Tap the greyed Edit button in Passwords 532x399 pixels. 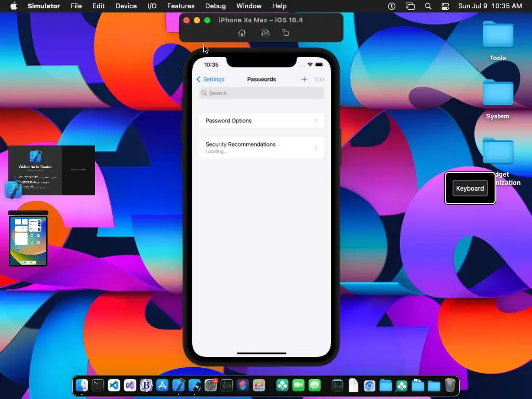tap(319, 79)
